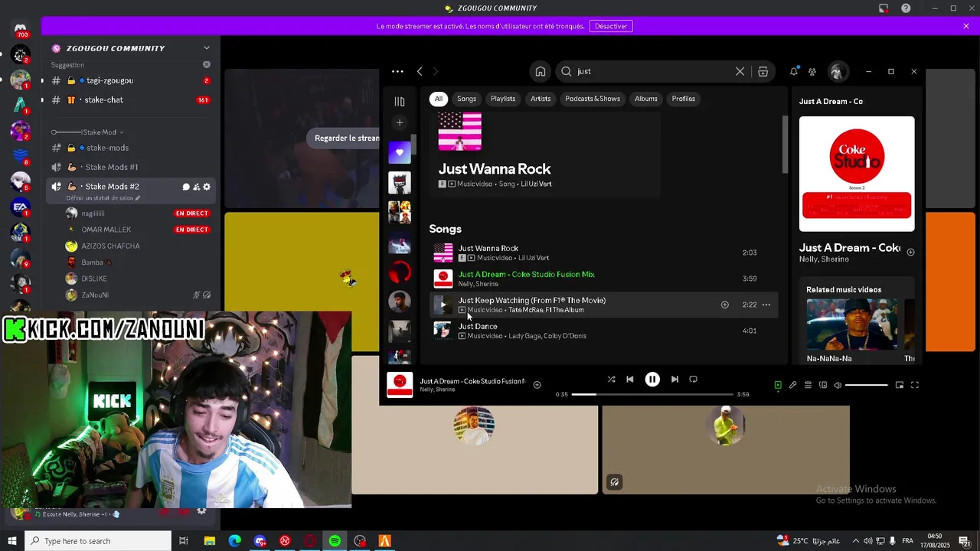Viewport: 980px width, 551px height.
Task: Select the Profiles filter tab
Action: (684, 99)
